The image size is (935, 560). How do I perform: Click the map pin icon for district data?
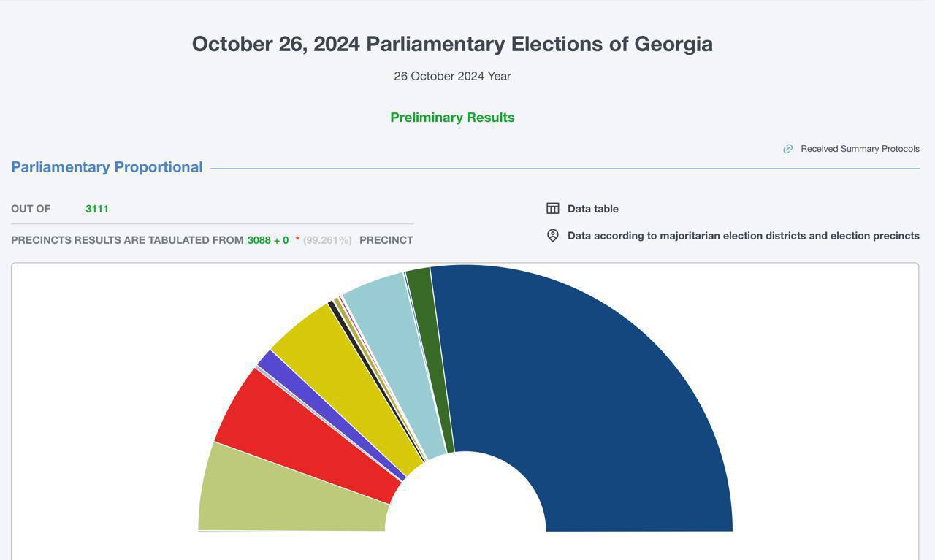point(553,236)
